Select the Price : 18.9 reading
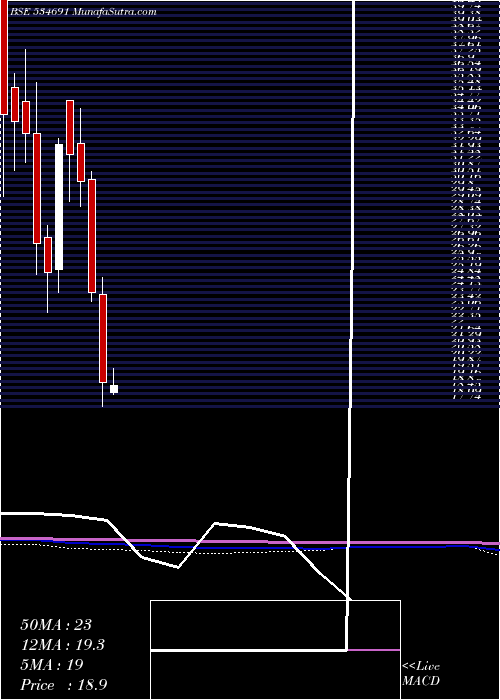Viewport: 500px width, 700px height. pos(64,685)
